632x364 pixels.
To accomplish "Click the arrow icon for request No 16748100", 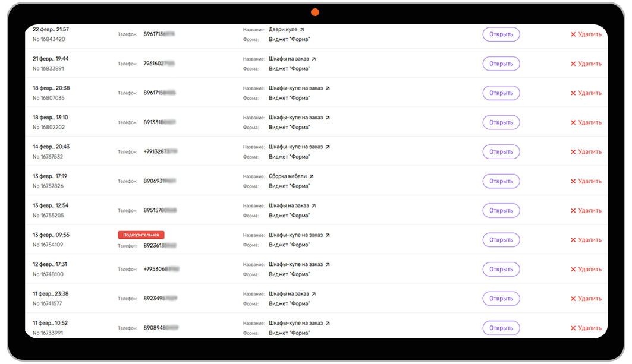I will point(327,265).
